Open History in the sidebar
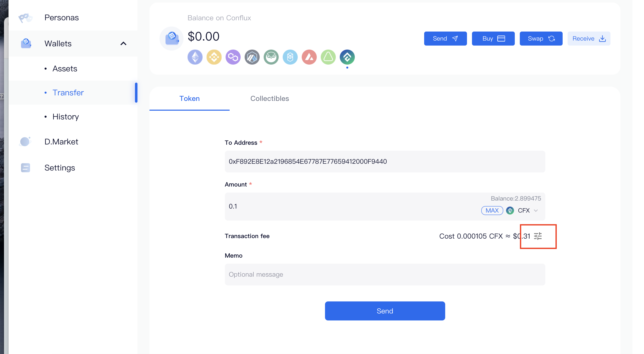This screenshot has height=354, width=644. click(x=66, y=117)
